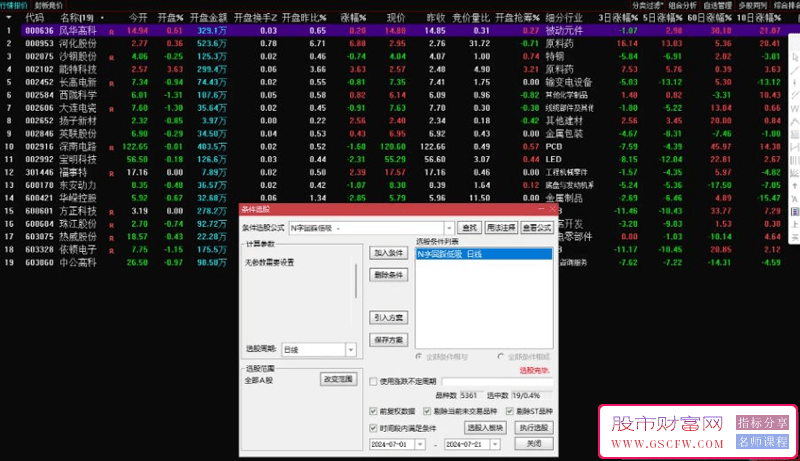800x461 pixels.
Task: Open the end date 2024-07-21 picker
Action: [x=495, y=444]
